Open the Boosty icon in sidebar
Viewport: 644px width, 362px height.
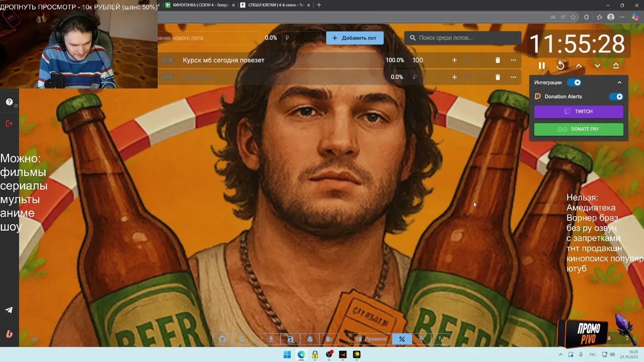click(9, 333)
